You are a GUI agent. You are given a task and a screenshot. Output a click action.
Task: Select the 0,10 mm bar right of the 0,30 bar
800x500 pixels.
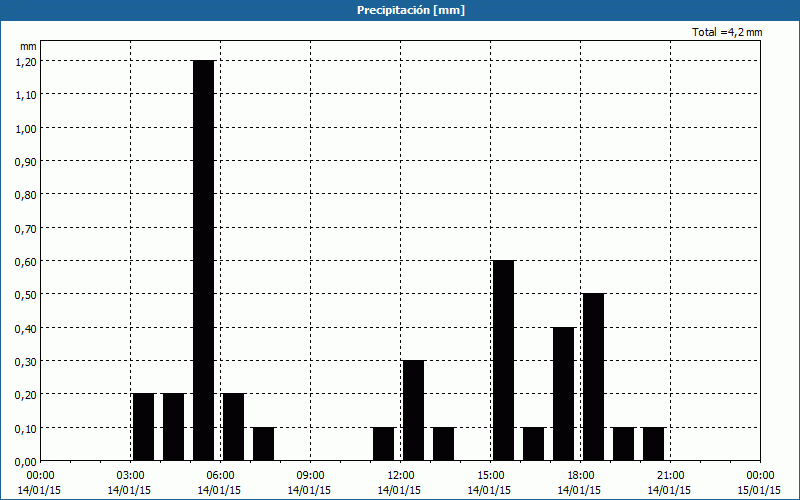pos(443,444)
